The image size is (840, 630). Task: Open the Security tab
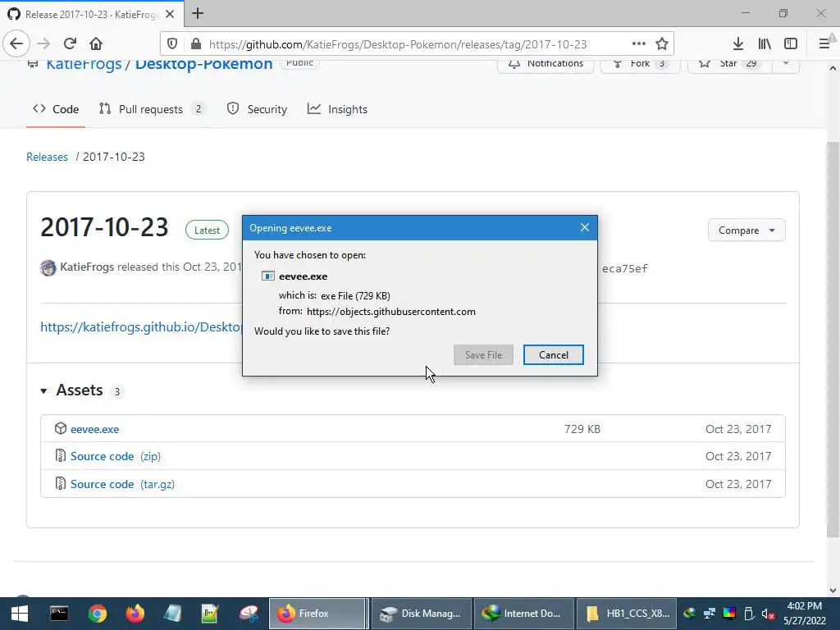point(257,109)
